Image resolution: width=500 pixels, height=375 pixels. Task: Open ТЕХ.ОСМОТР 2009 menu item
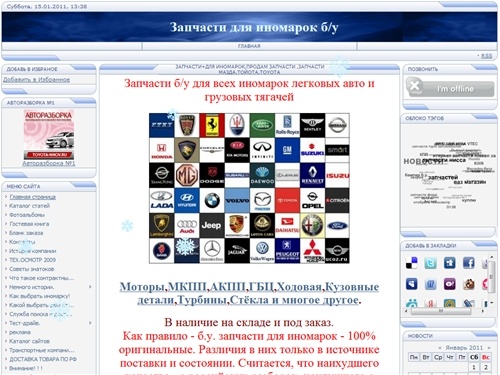point(33,260)
